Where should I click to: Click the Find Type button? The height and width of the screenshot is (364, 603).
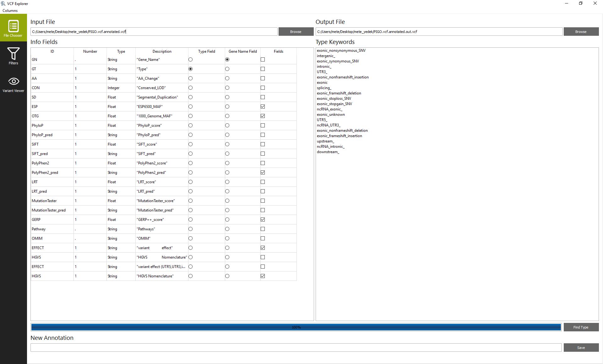581,327
